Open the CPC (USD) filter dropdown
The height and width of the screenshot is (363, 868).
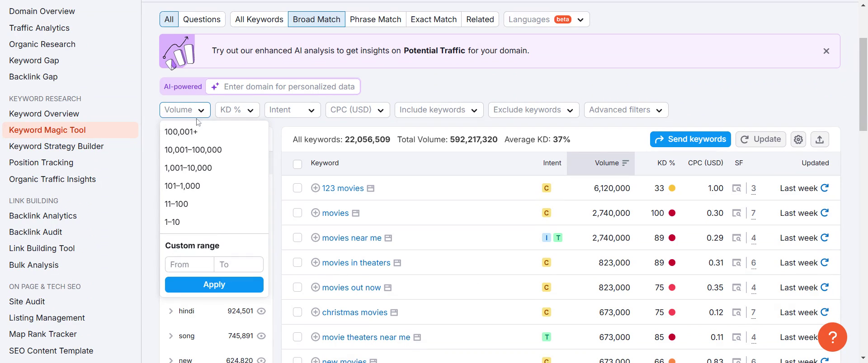click(x=357, y=110)
